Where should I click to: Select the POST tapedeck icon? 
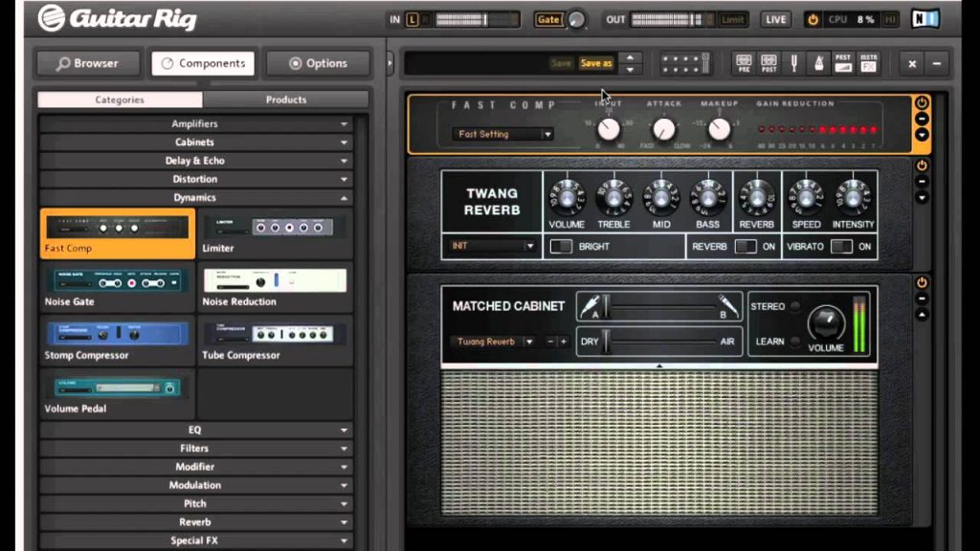[768, 64]
